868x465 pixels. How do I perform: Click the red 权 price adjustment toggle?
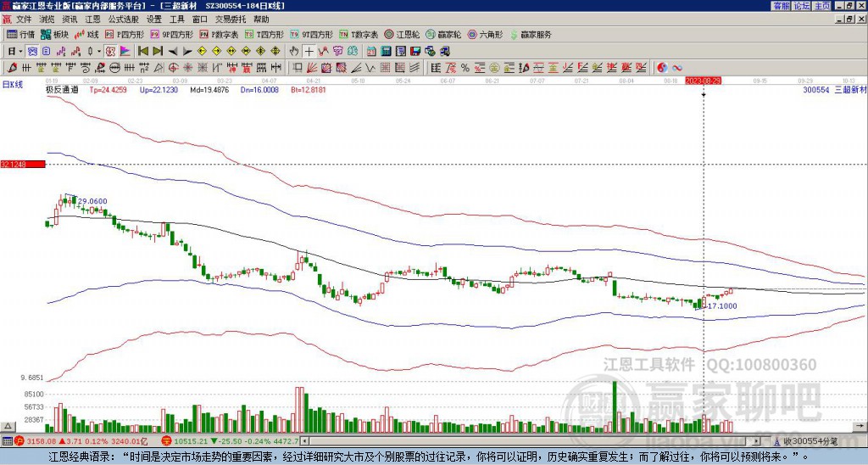(110, 52)
